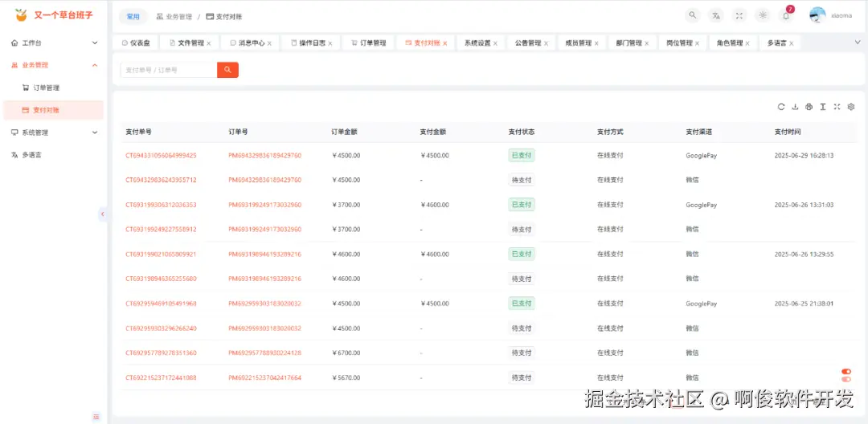
Task: Enter fullscreen mode from the header
Action: point(739,15)
